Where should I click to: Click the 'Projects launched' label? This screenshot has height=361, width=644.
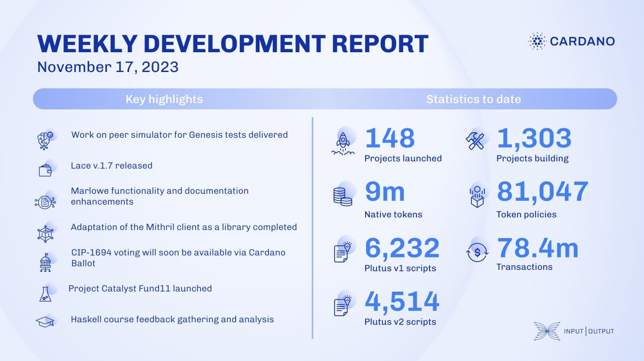tap(403, 158)
